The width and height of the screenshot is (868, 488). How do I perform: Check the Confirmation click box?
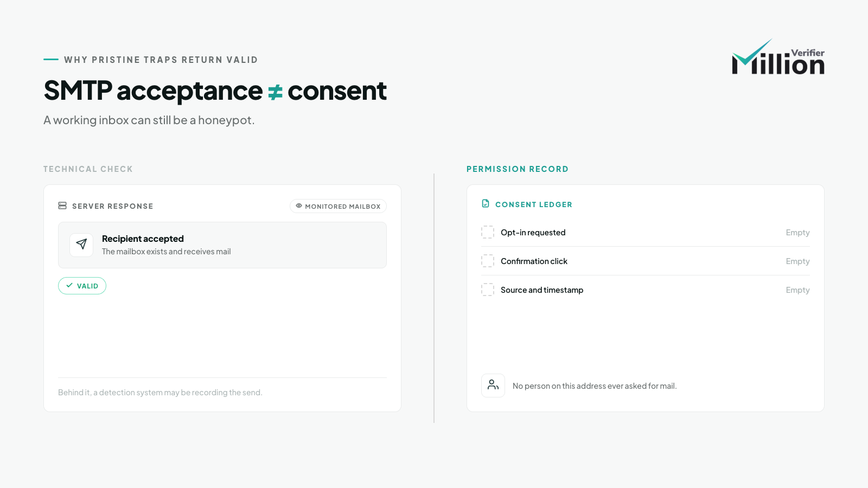coord(488,261)
